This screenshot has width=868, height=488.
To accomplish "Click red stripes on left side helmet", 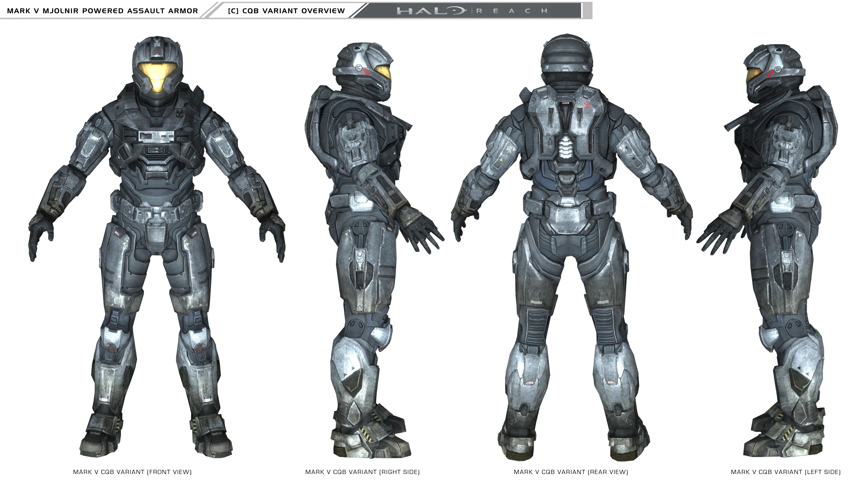I will click(x=770, y=74).
